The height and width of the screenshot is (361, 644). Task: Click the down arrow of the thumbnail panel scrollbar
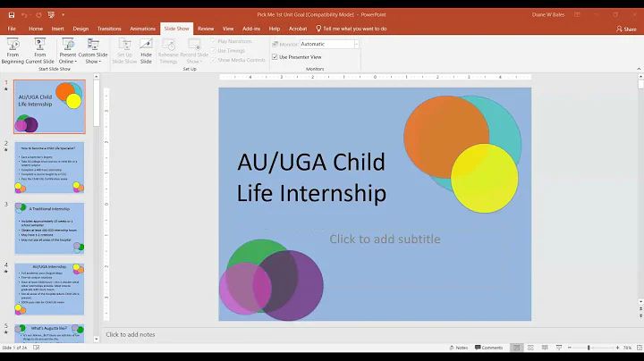coord(96,340)
